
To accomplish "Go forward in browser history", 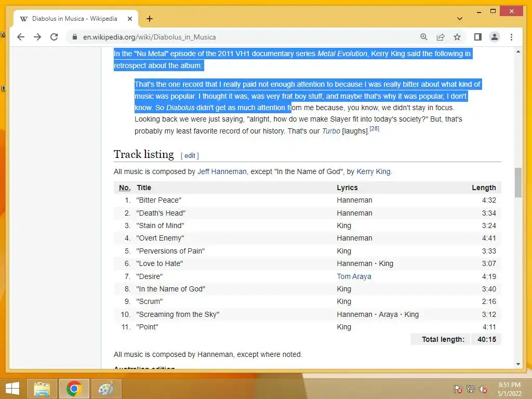I will [x=37, y=37].
